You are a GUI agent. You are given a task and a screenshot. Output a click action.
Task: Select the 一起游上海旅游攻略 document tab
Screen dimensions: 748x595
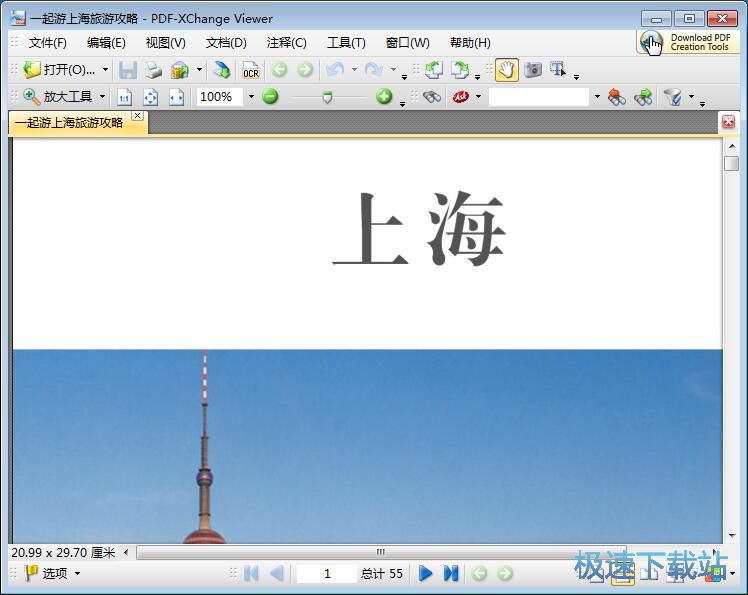(70, 123)
